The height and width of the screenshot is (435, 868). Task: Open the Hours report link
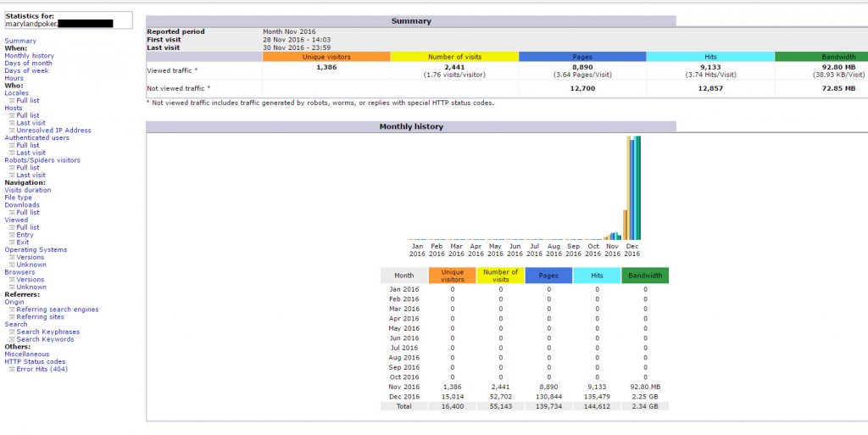[14, 78]
